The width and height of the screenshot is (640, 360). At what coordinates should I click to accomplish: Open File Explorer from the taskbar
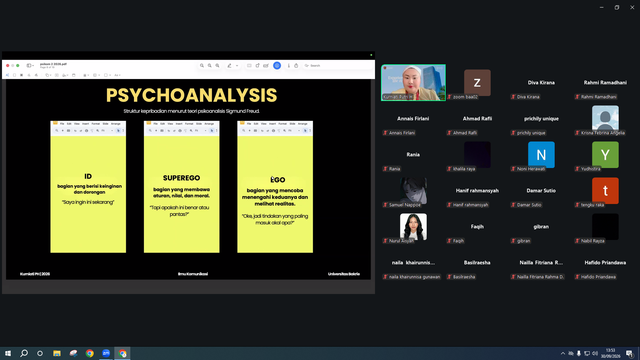tap(57, 353)
